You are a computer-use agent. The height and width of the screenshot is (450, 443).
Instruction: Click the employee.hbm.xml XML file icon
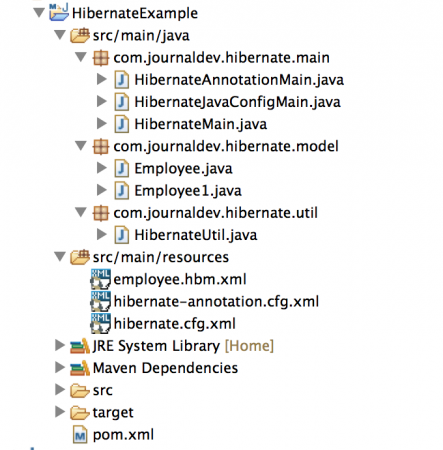(x=101, y=279)
